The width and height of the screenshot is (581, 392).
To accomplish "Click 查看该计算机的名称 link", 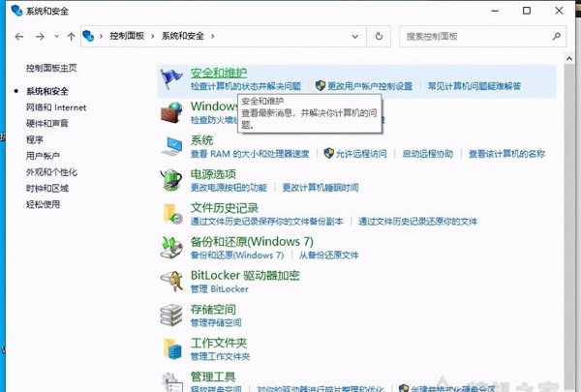I will tap(506, 154).
